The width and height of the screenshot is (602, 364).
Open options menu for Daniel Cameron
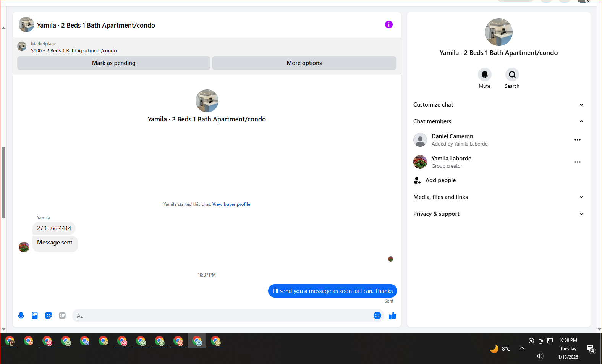578,140
